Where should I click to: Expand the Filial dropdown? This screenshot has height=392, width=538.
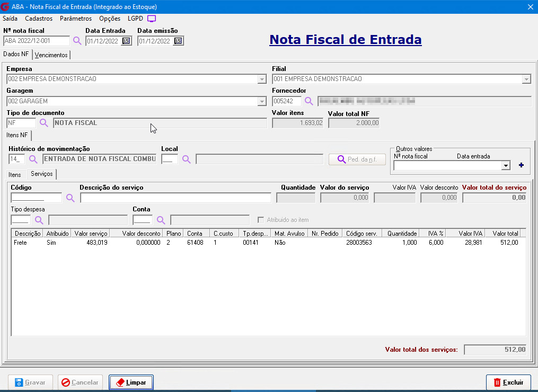[x=526, y=79]
